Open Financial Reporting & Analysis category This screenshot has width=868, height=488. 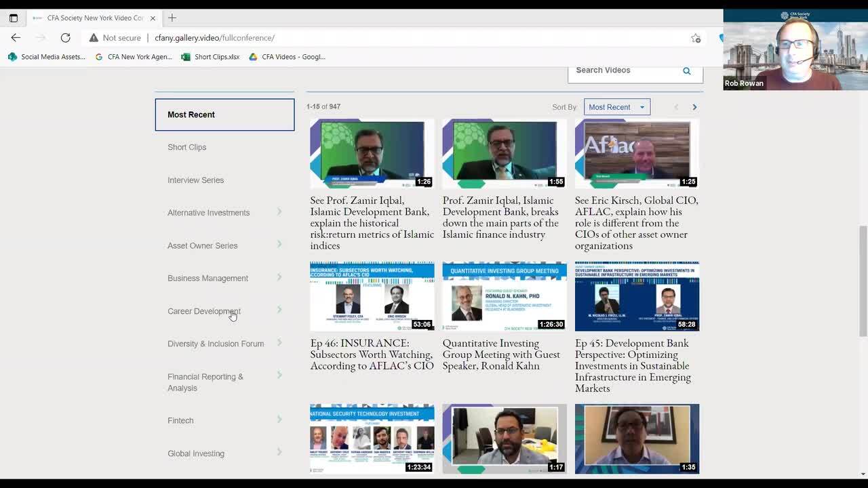[205, 382]
